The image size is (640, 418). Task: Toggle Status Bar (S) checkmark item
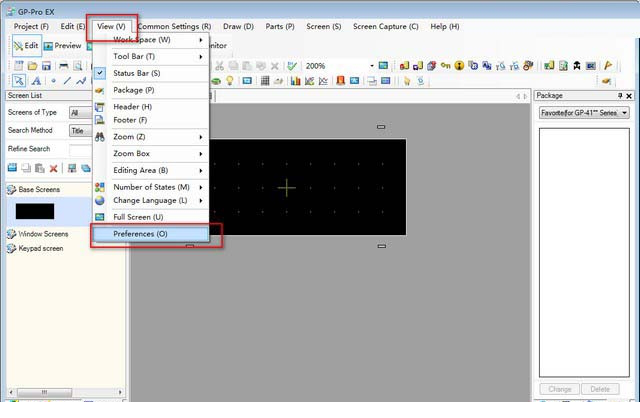click(x=151, y=73)
